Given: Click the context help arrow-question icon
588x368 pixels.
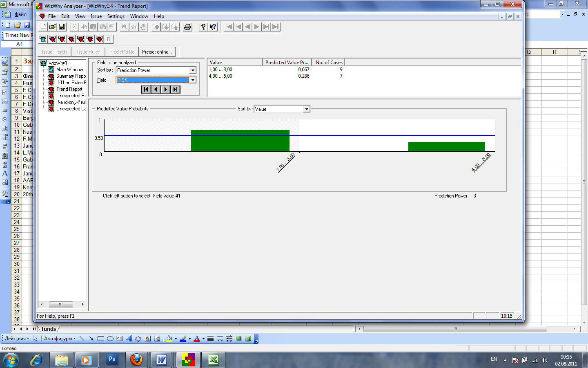Looking at the screenshot, I should pos(213,27).
